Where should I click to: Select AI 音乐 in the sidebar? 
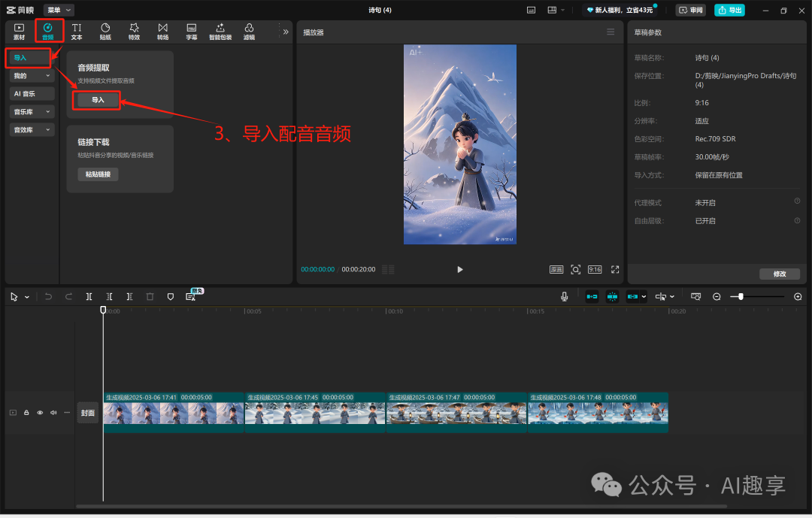(32, 94)
